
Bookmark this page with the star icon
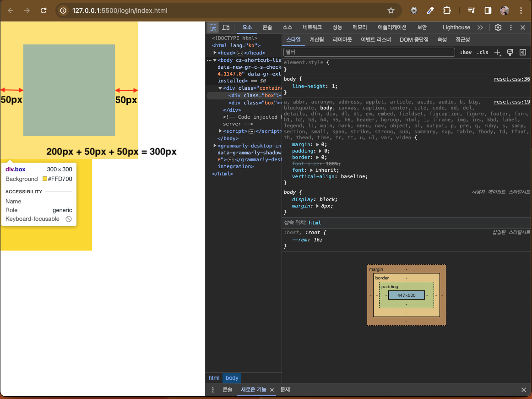(391, 11)
